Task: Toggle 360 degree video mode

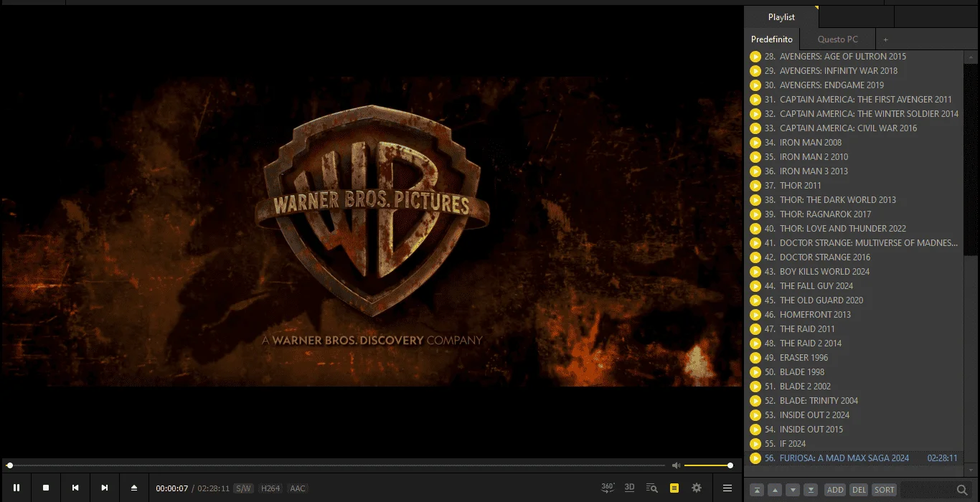Action: (x=608, y=488)
